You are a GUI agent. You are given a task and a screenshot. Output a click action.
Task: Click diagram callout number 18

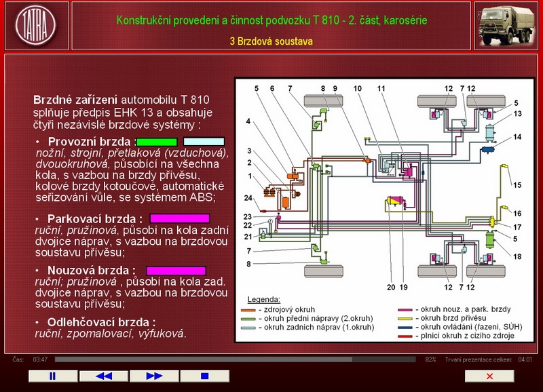517,257
